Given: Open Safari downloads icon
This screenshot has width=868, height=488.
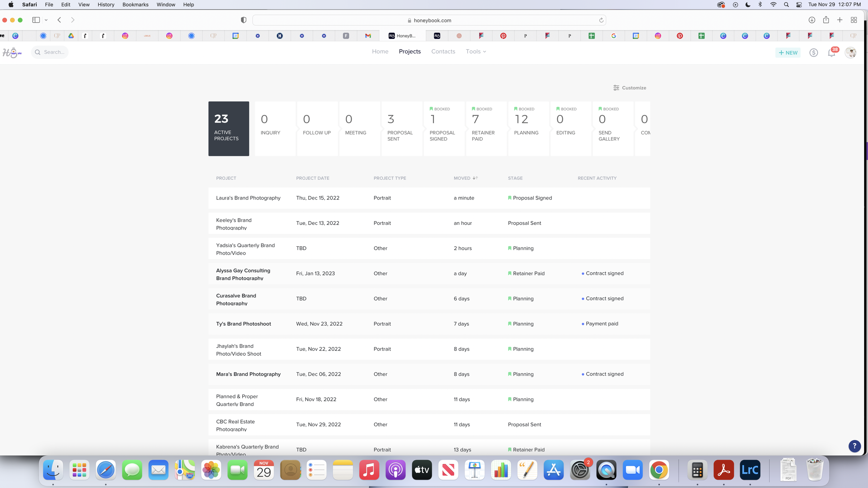Looking at the screenshot, I should pyautogui.click(x=812, y=20).
